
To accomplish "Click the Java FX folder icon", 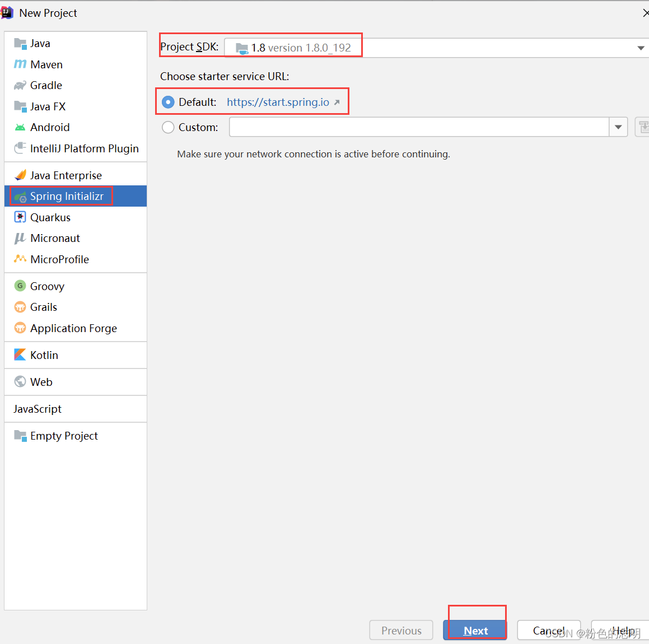I will 20,106.
